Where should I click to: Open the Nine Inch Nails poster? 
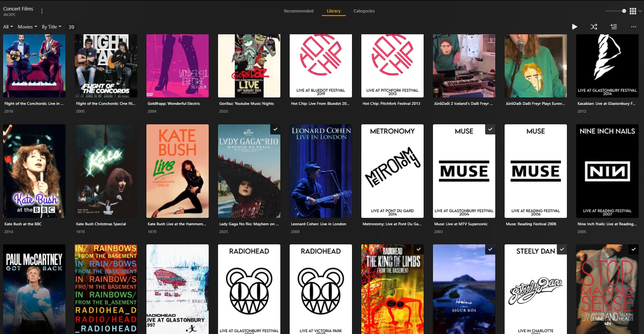point(607,171)
